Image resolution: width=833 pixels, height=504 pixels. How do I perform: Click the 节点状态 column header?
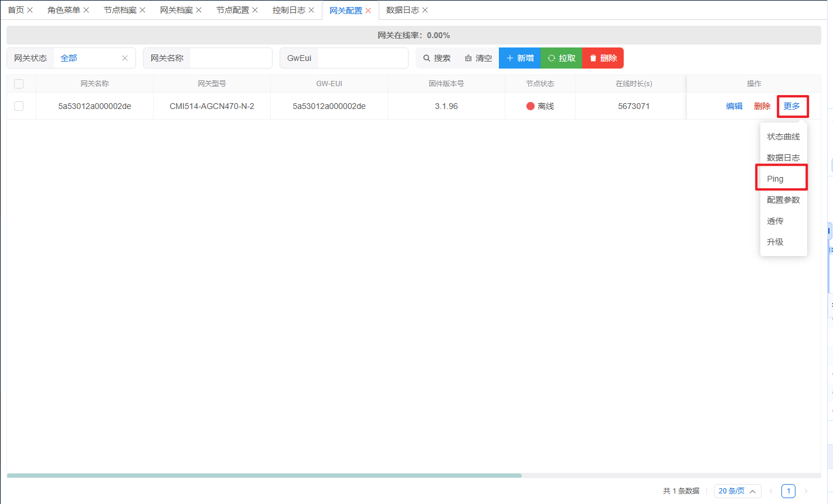pyautogui.click(x=540, y=84)
